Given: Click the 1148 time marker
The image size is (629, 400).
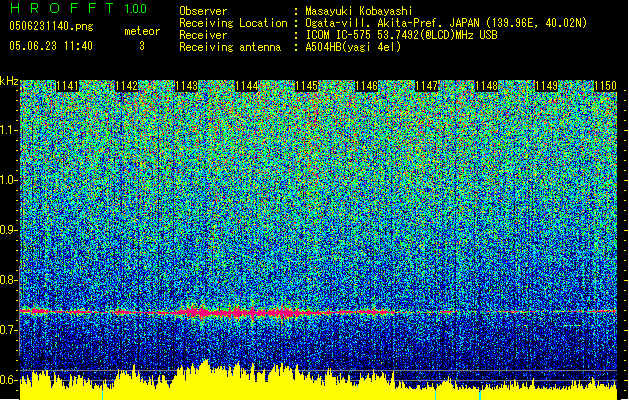Looking at the screenshot, I should coord(486,86).
